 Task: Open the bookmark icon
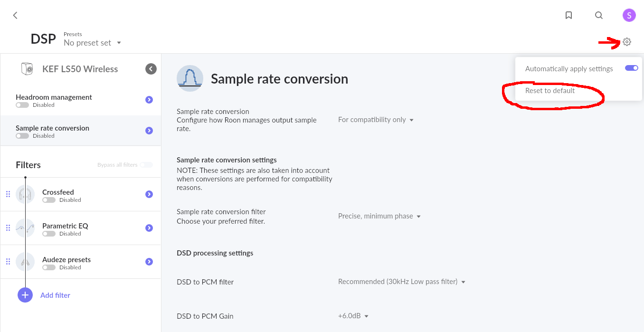click(568, 15)
